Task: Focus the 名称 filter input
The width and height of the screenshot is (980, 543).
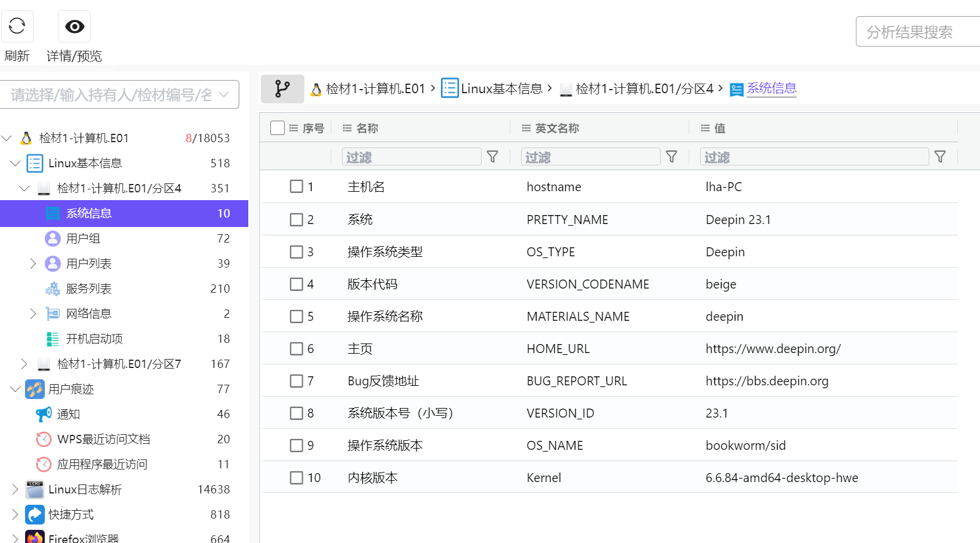Action: click(411, 157)
